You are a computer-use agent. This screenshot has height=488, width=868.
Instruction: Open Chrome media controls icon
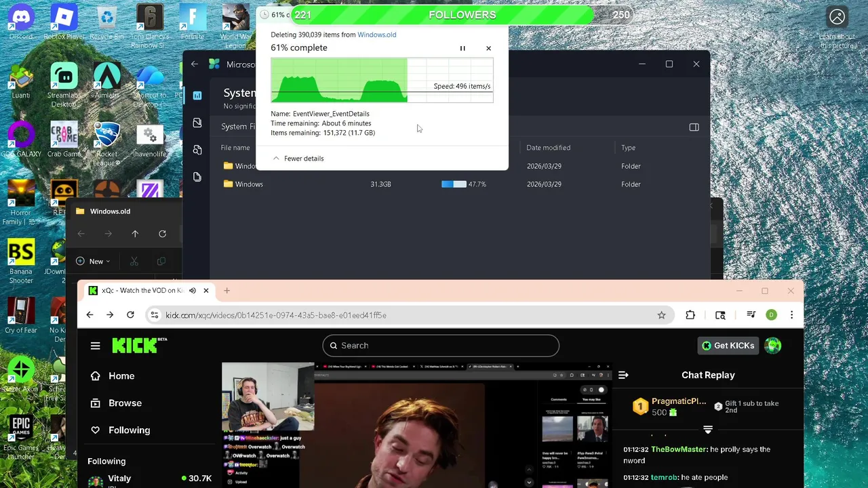click(x=751, y=315)
